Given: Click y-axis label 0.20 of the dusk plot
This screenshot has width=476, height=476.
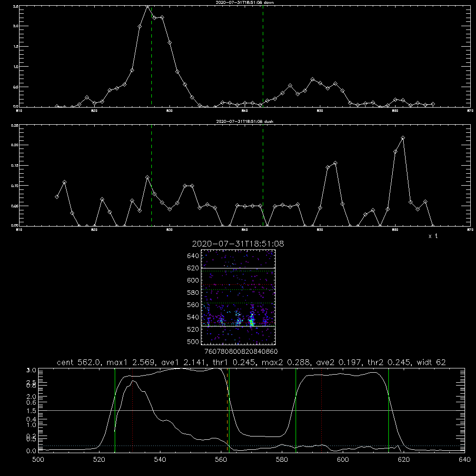Looking at the screenshot, I should tap(15, 145).
